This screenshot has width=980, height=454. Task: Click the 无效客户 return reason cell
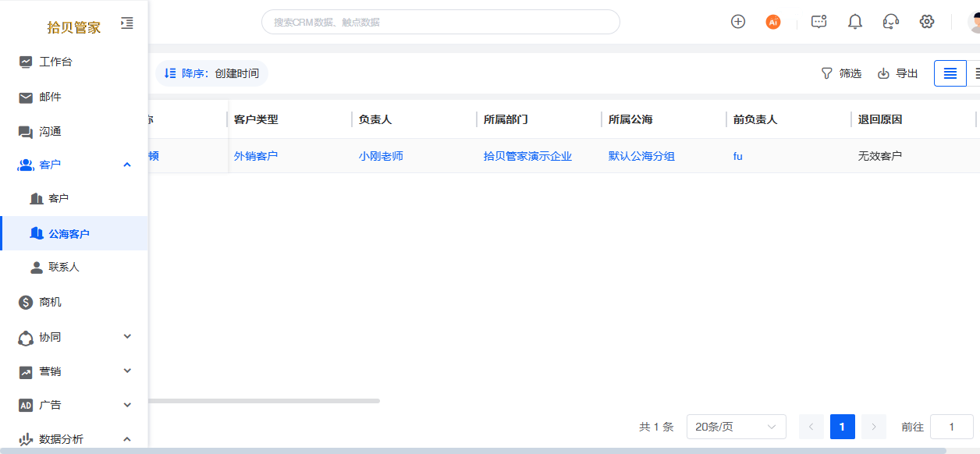coord(880,156)
